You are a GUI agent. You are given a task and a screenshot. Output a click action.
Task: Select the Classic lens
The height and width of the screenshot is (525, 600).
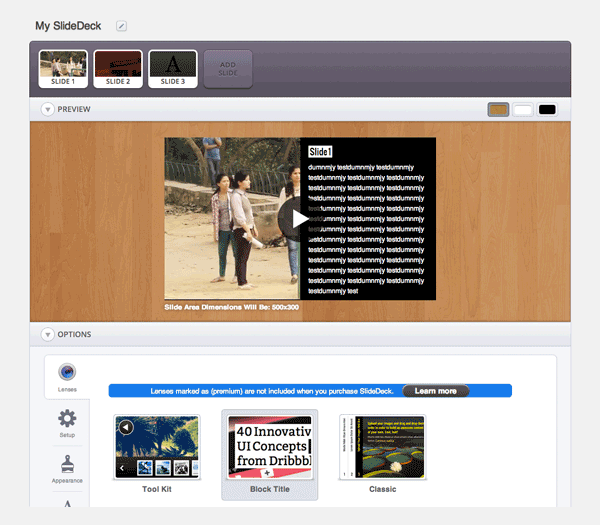point(383,454)
